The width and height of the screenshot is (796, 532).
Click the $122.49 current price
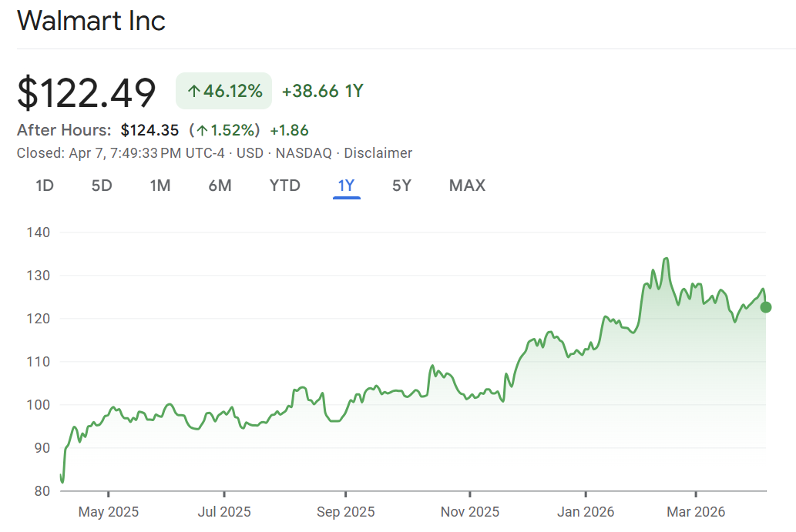point(86,92)
